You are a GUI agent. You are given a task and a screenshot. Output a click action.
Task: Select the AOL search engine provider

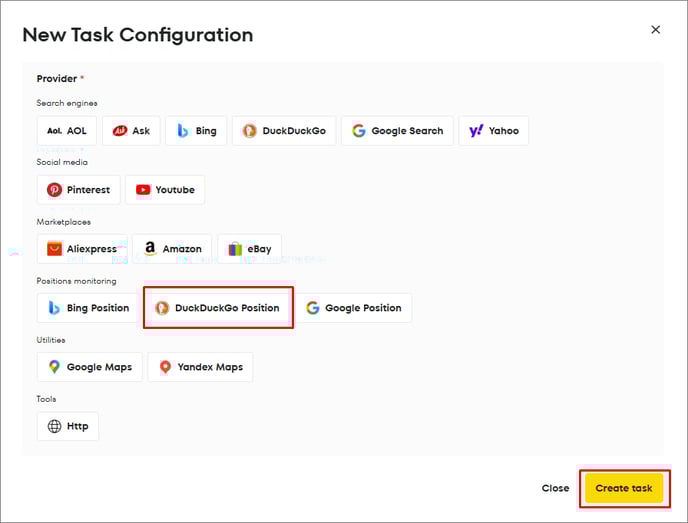(x=67, y=131)
